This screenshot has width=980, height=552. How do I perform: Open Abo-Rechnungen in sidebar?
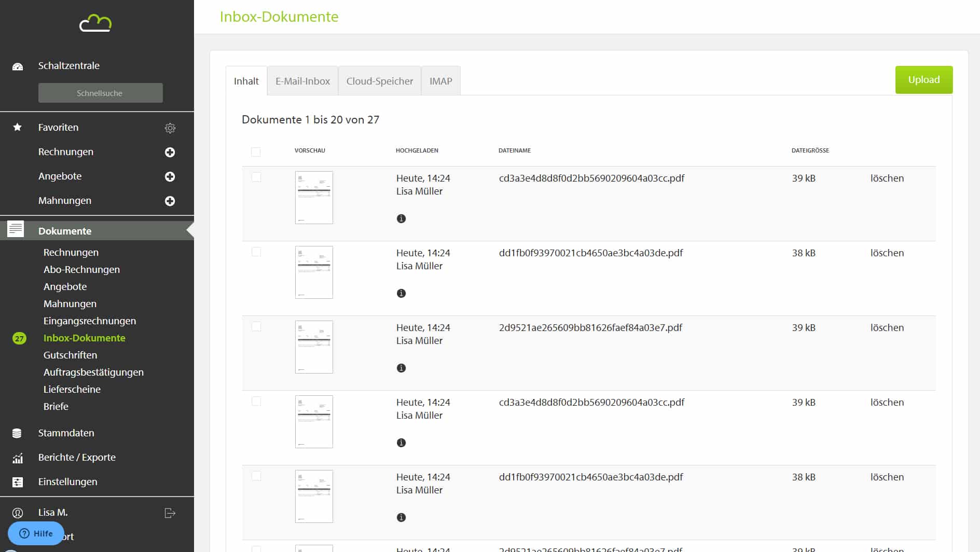pyautogui.click(x=81, y=269)
